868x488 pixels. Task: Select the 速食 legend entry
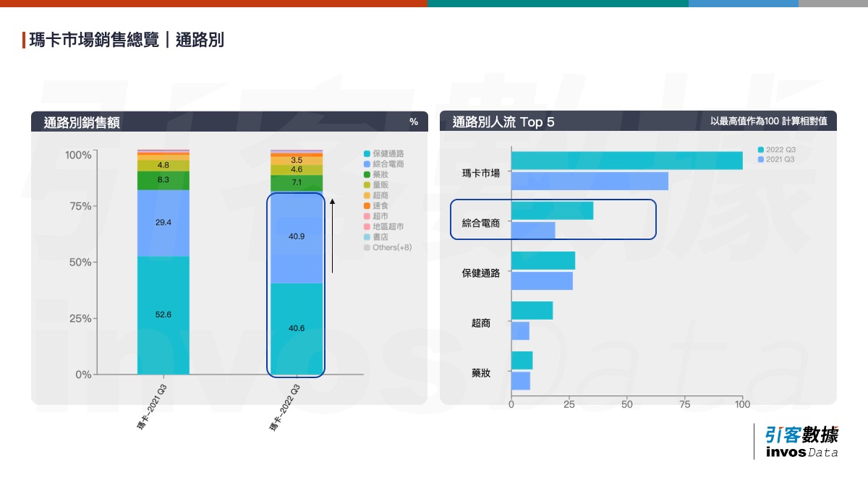[x=377, y=206]
